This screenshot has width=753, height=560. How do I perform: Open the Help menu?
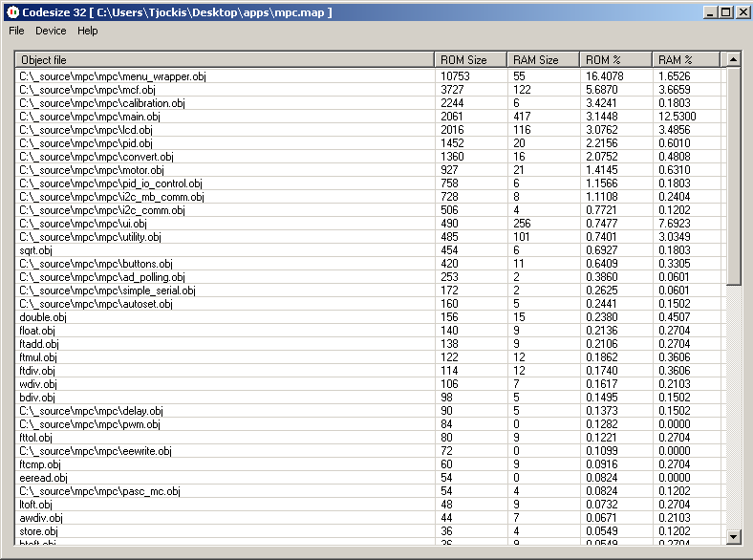[87, 31]
